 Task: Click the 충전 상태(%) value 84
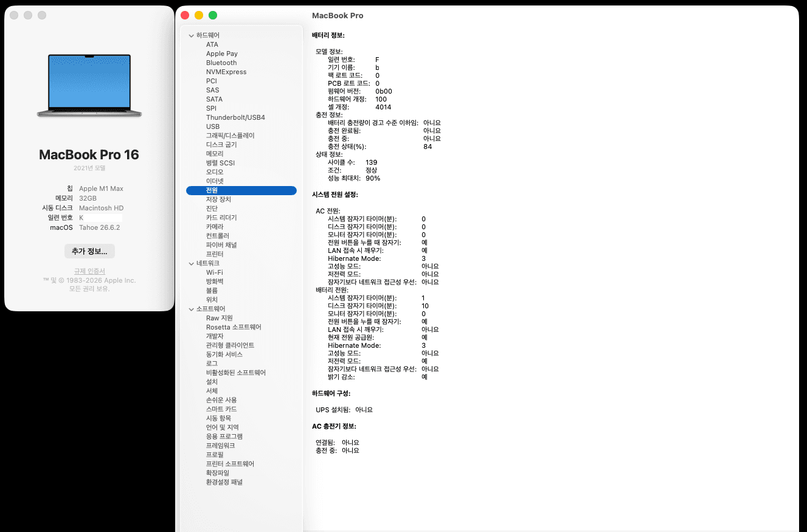pos(428,147)
